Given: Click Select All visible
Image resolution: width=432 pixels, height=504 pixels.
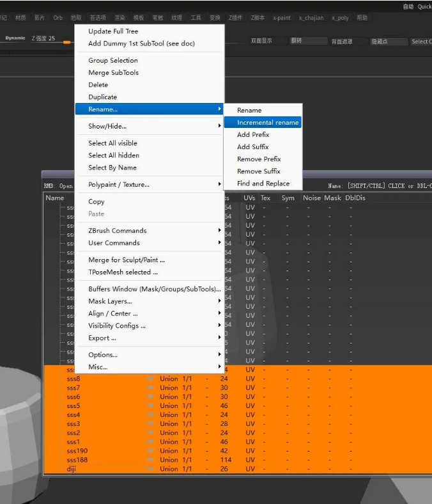Looking at the screenshot, I should tap(150, 143).
